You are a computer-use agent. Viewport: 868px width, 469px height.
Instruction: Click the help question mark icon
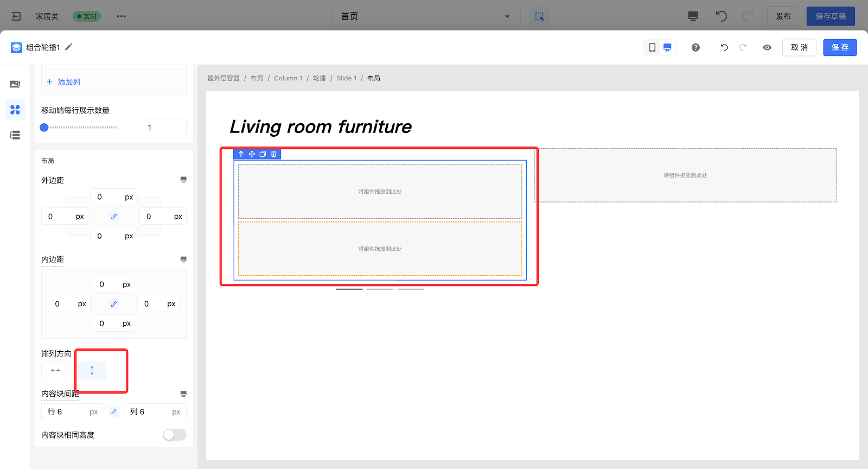pos(695,48)
